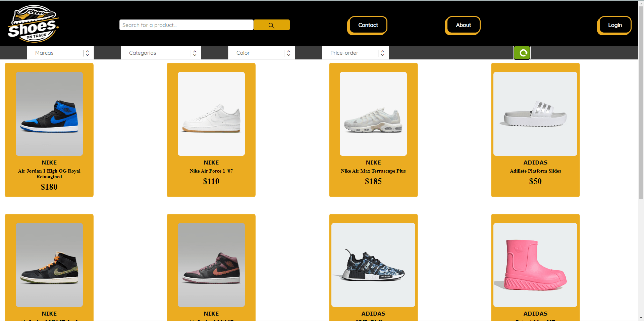Open the Adilette Platform Slides image

(x=535, y=114)
